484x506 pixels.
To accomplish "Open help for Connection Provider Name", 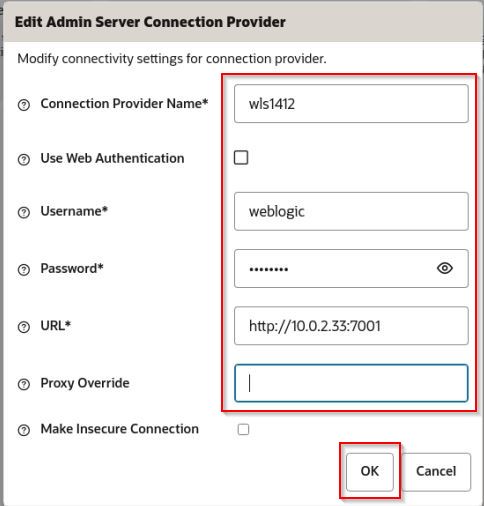I will (24, 105).
